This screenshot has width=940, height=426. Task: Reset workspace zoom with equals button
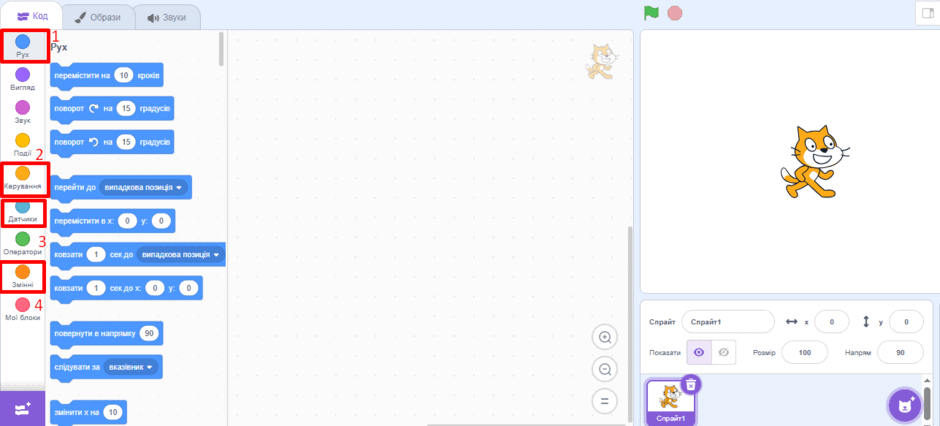click(x=604, y=400)
